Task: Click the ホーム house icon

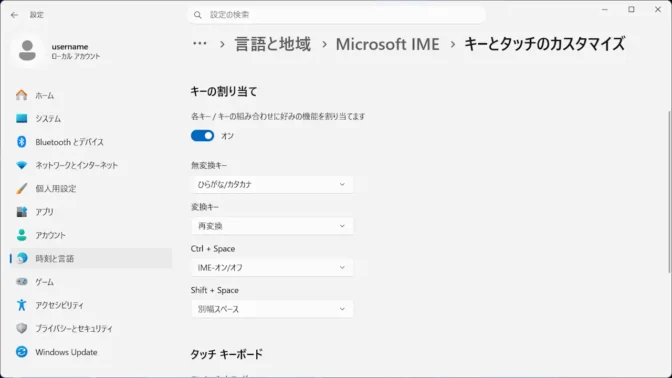Action: [21, 95]
